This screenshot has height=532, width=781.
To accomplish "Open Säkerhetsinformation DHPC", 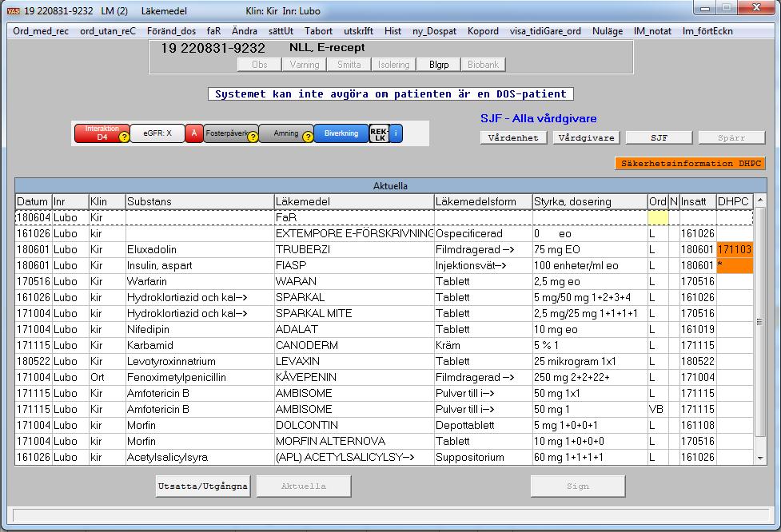I will [691, 164].
